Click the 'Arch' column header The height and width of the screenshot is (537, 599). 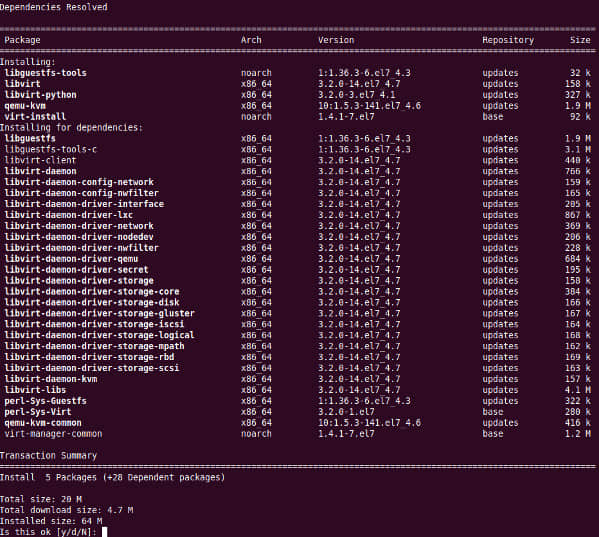pyautogui.click(x=251, y=40)
